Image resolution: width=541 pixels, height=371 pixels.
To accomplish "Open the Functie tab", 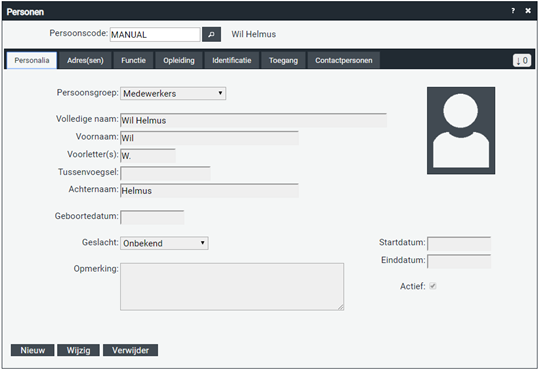I will click(133, 60).
